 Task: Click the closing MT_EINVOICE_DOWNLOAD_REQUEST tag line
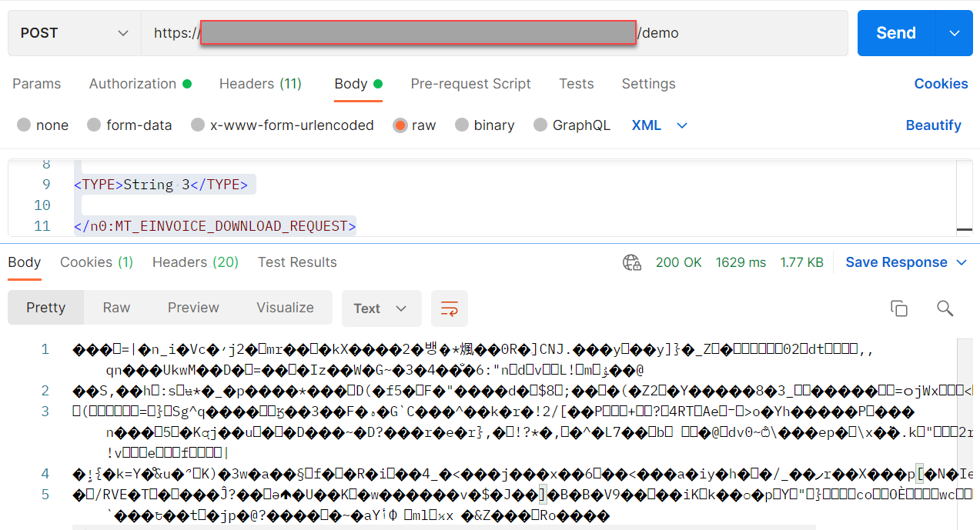point(215,226)
